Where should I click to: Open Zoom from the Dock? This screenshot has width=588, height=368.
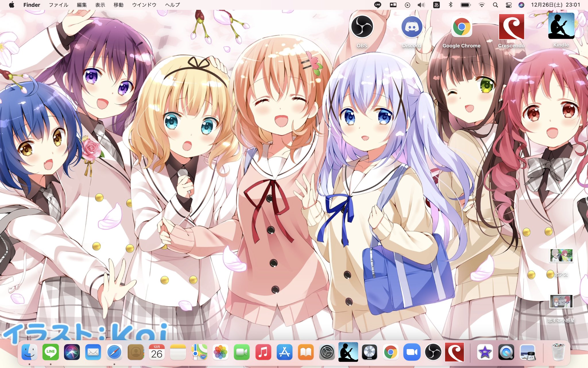[412, 352]
